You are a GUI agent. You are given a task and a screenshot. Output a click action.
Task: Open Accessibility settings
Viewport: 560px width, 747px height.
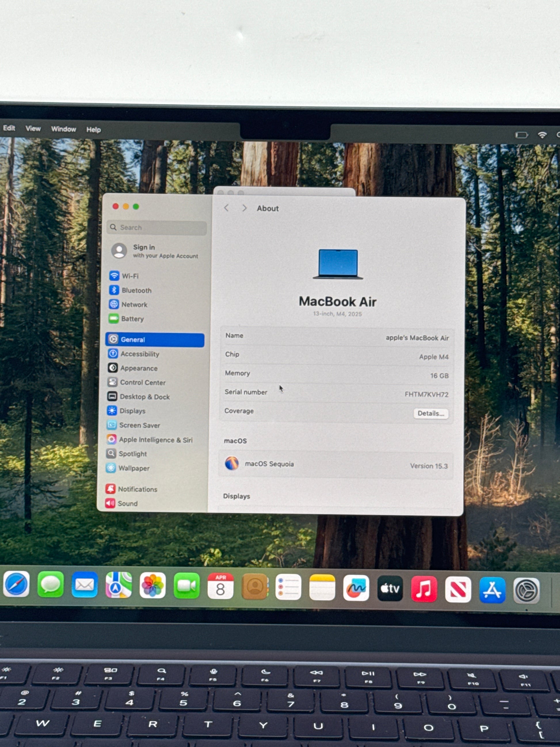(139, 354)
